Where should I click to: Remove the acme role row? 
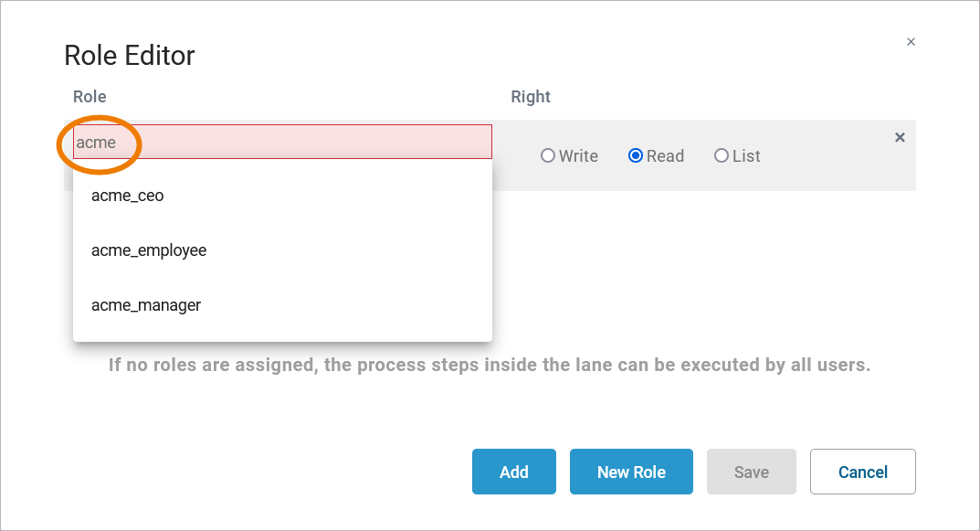coord(900,137)
